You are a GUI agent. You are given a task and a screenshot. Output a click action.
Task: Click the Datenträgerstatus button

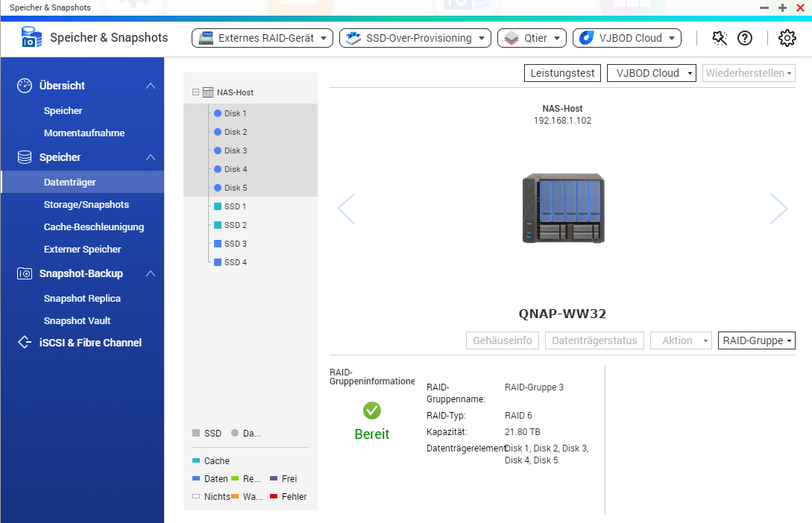[594, 340]
